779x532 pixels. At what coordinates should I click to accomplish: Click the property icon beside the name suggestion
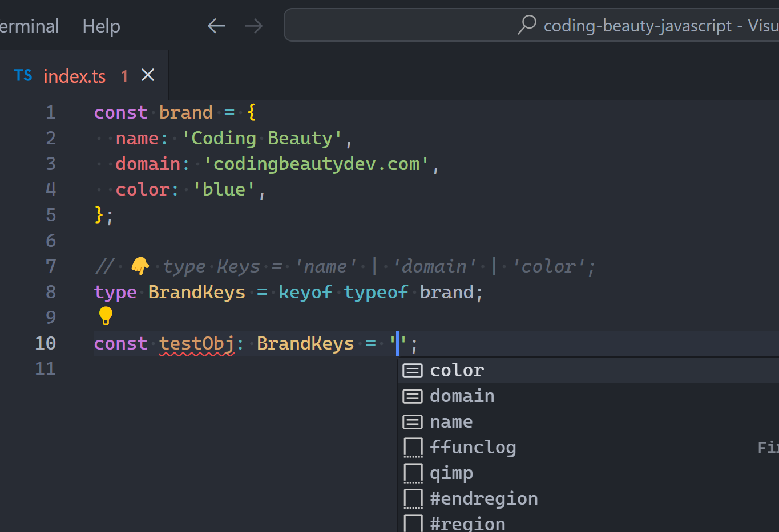(x=412, y=421)
